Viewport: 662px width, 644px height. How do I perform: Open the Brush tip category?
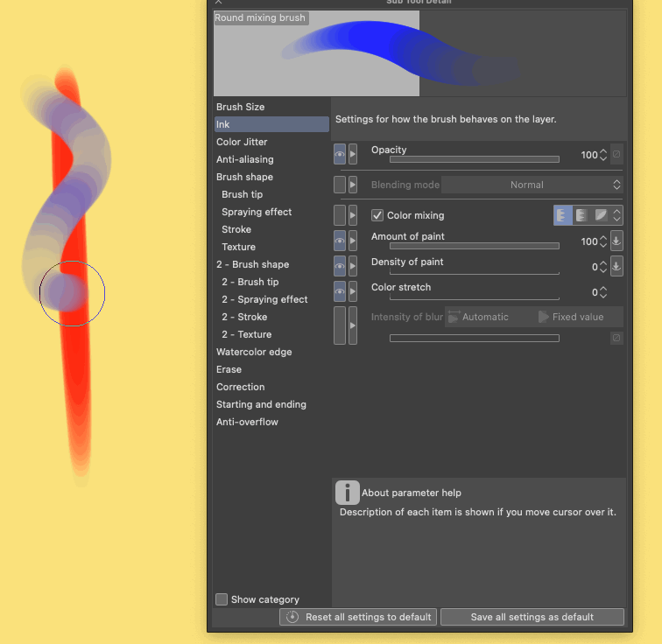271,194
